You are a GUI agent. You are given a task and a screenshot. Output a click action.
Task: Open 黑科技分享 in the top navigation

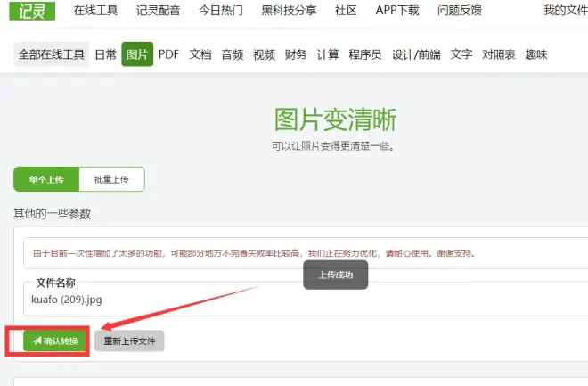click(x=289, y=11)
